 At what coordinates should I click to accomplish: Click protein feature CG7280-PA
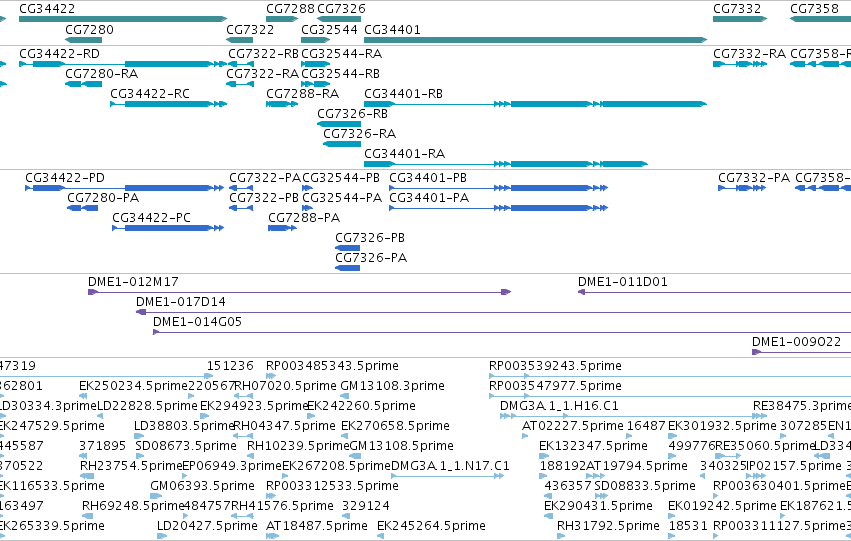(82, 208)
